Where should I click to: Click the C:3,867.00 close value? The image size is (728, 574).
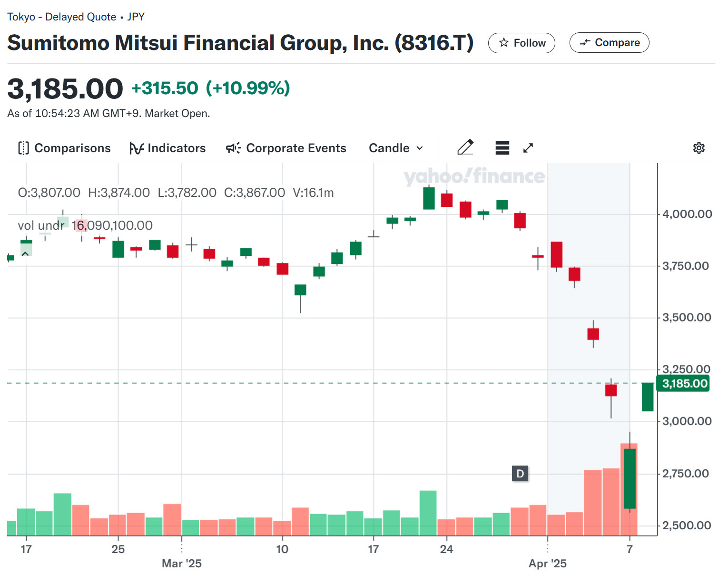pos(255,193)
